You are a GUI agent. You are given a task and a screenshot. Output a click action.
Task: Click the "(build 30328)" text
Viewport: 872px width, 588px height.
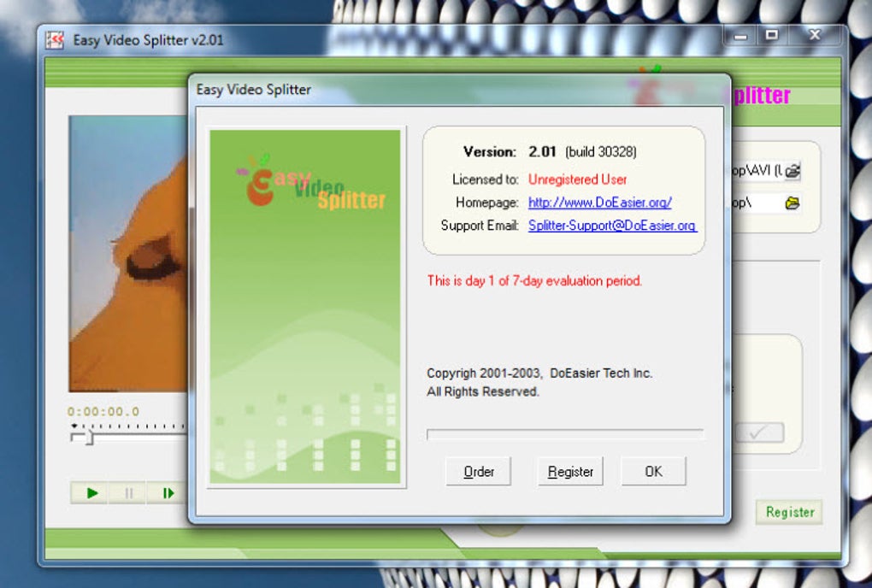click(x=601, y=152)
